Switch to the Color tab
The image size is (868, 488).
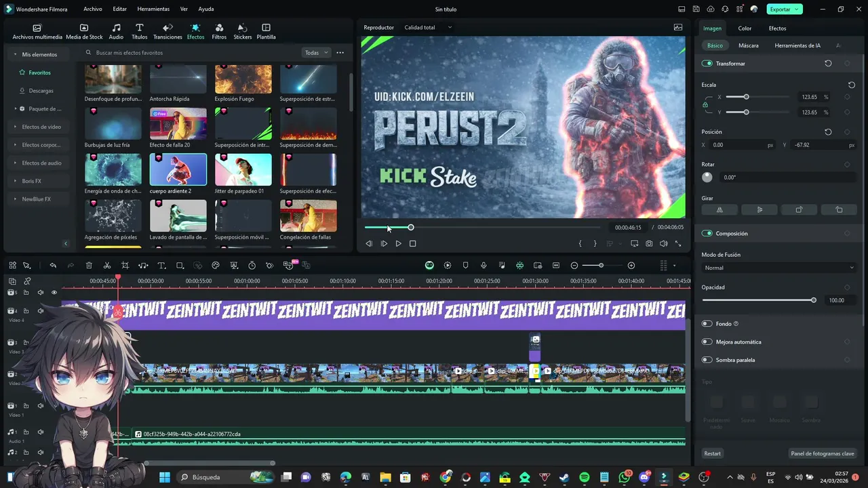[745, 28]
